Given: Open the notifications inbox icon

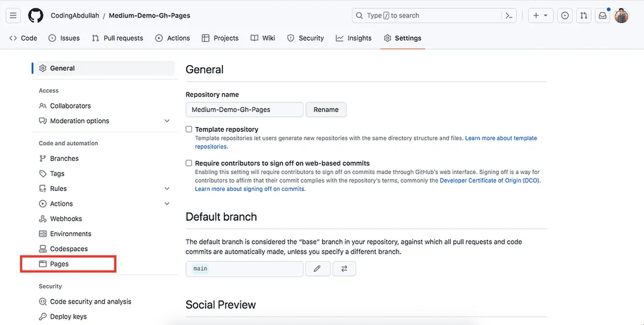Looking at the screenshot, I should pyautogui.click(x=603, y=16).
